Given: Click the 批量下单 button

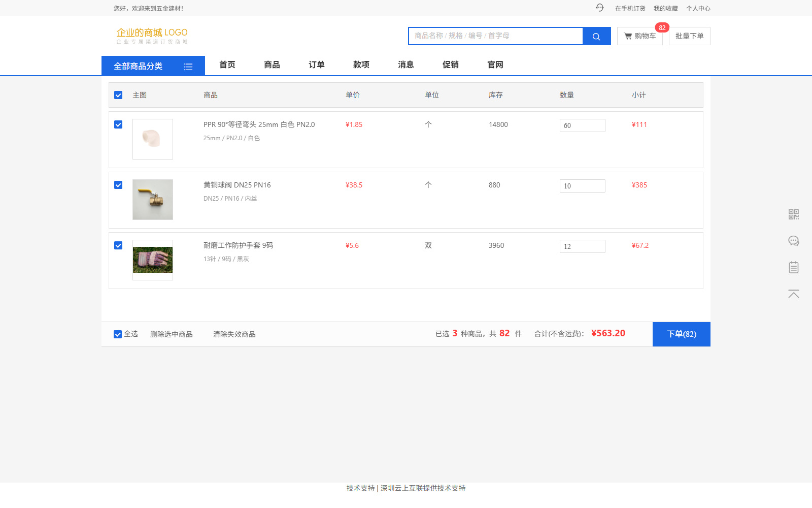Looking at the screenshot, I should click(x=690, y=36).
